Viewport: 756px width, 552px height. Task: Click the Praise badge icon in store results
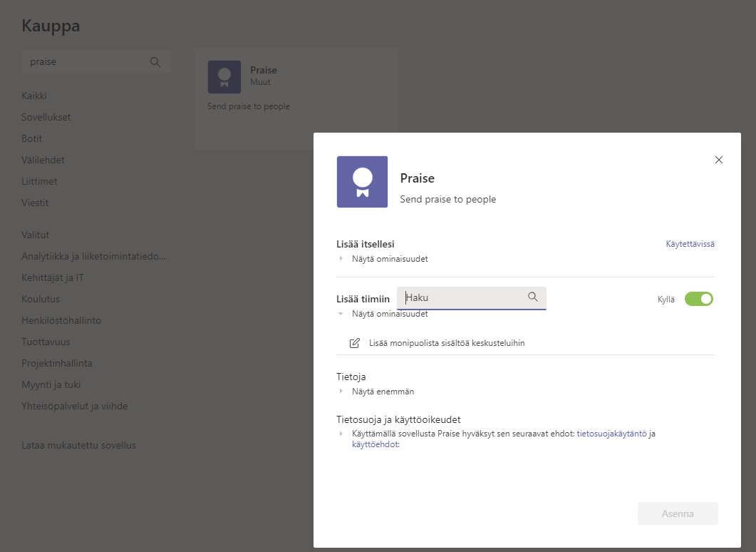coord(224,77)
